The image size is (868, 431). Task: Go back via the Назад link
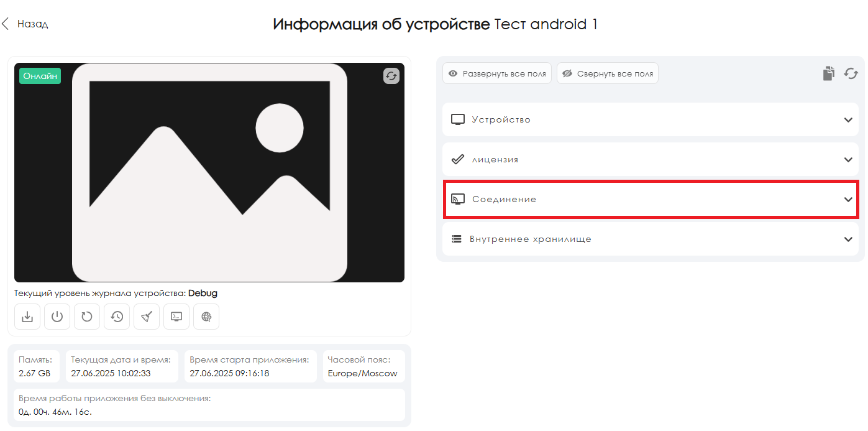(25, 24)
